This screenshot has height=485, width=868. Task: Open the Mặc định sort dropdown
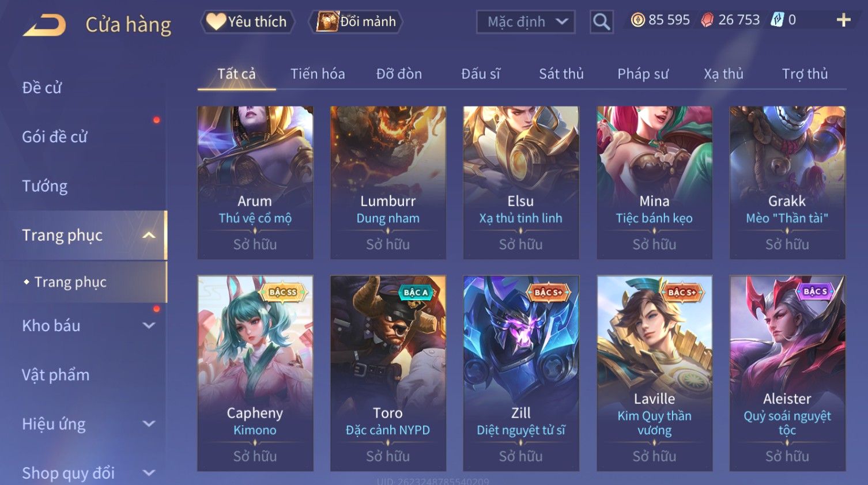pyautogui.click(x=526, y=22)
